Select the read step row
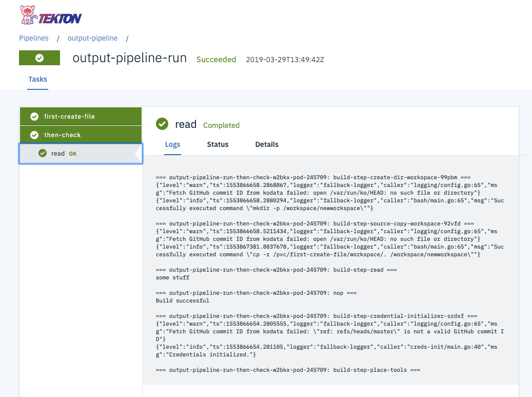532x397 pixels. coord(81,154)
